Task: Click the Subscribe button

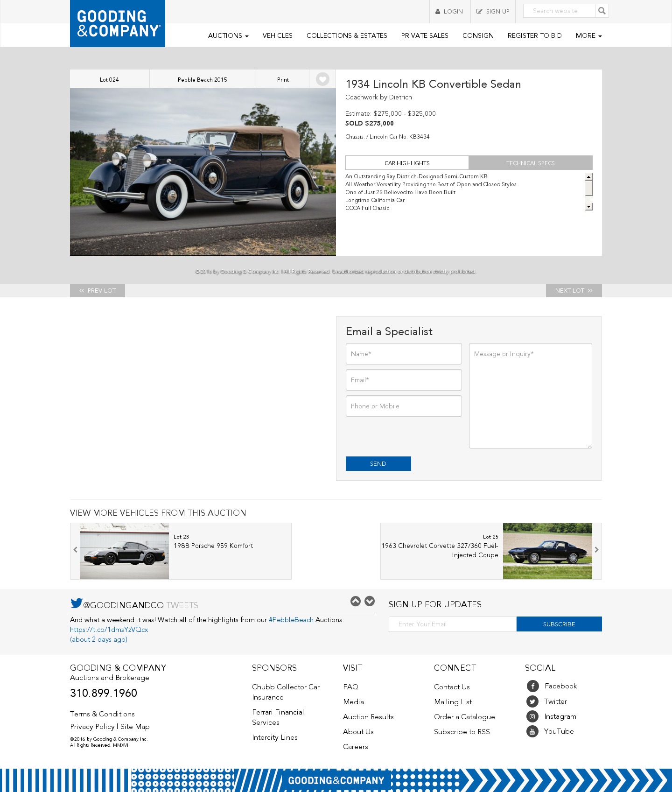Action: (x=559, y=624)
